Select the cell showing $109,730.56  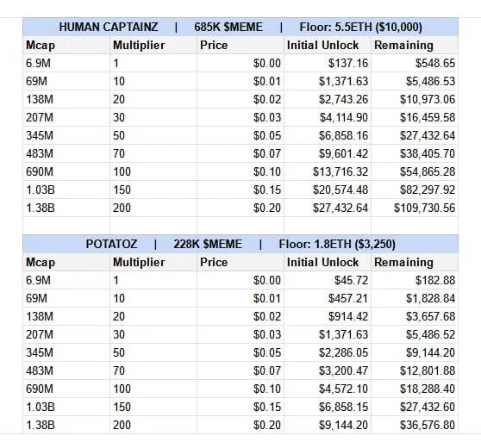415,208
